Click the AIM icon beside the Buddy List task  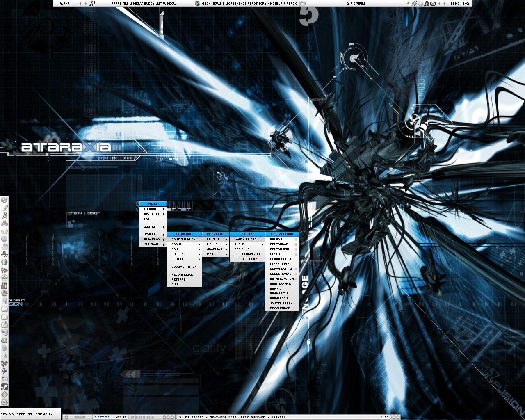[x=92, y=3]
